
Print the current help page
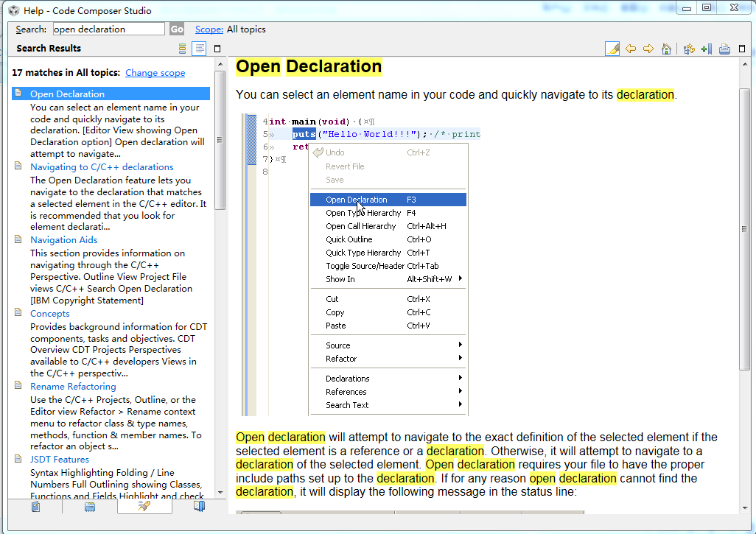pos(724,49)
